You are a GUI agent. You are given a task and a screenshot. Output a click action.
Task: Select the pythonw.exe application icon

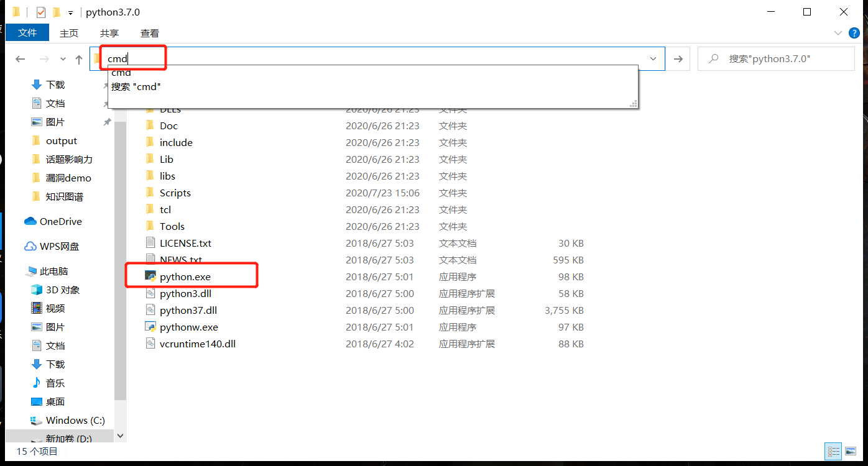[x=149, y=327]
